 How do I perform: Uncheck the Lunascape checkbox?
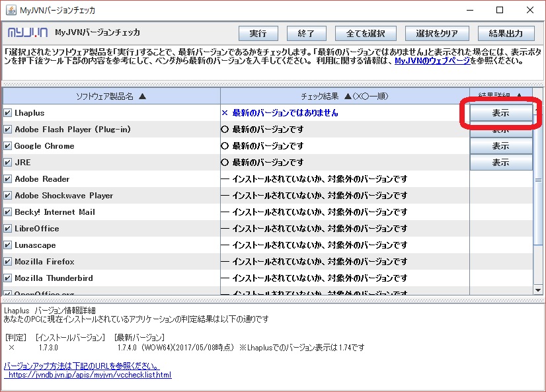pyautogui.click(x=8, y=245)
